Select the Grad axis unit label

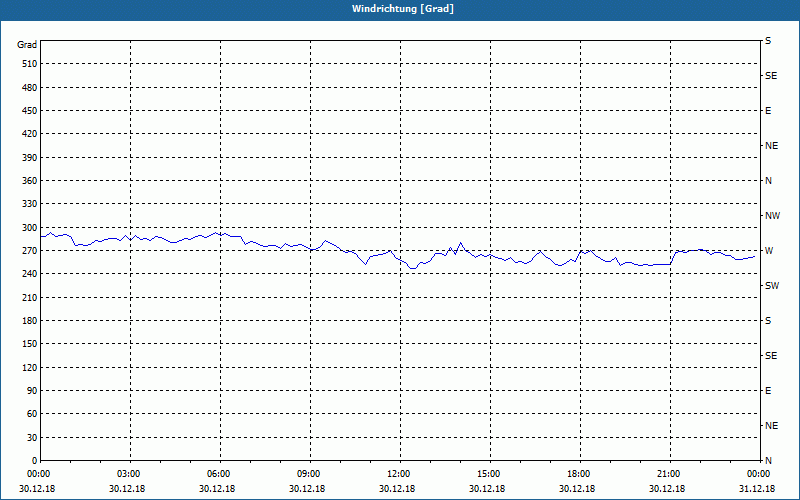27,45
